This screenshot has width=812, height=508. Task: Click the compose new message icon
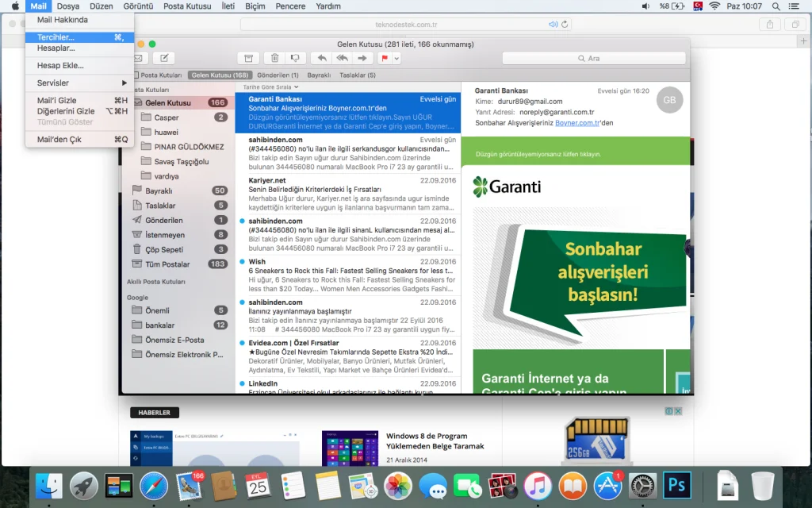pyautogui.click(x=163, y=58)
